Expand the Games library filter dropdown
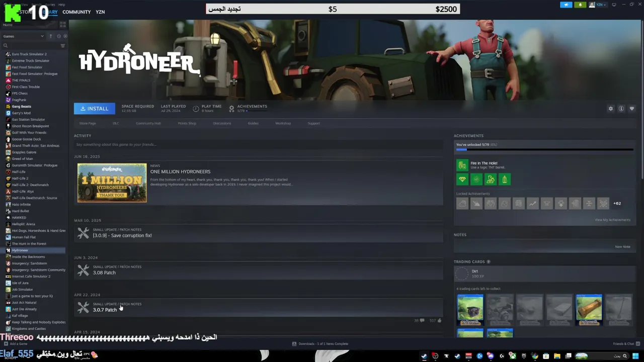 [x=23, y=36]
